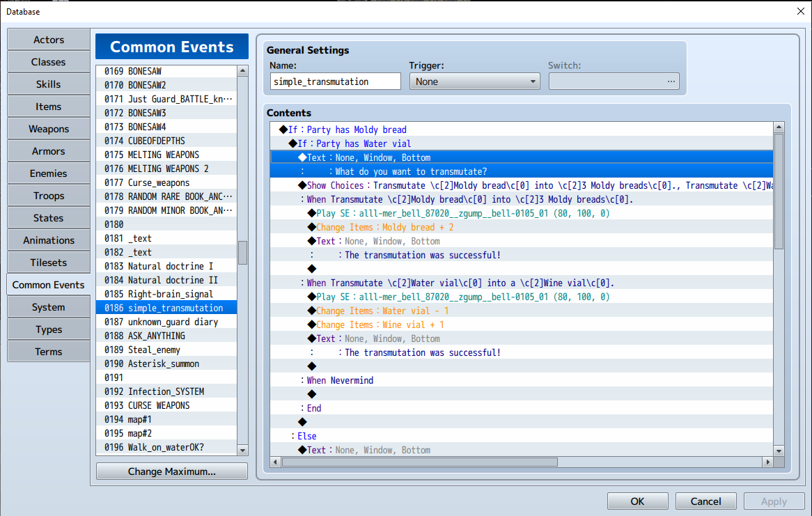Go to the Items tab
This screenshot has width=812, height=516.
(x=49, y=107)
